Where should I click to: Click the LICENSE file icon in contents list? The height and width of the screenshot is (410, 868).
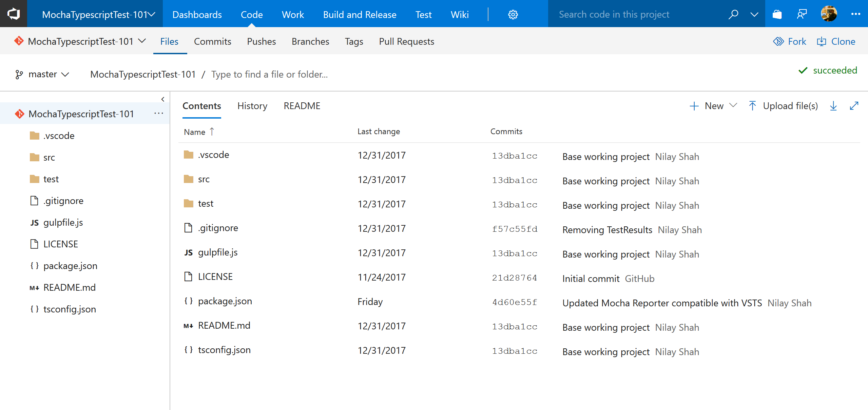pyautogui.click(x=188, y=276)
